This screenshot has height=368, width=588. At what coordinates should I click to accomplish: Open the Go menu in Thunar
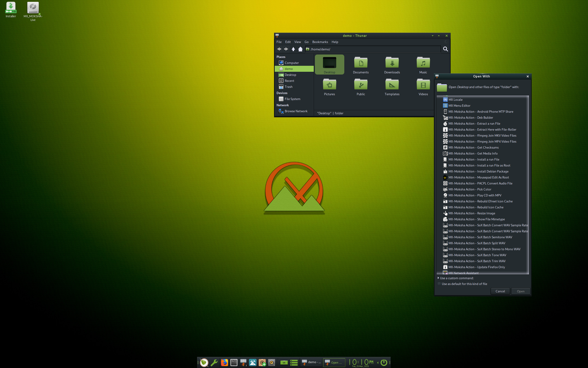tap(306, 42)
